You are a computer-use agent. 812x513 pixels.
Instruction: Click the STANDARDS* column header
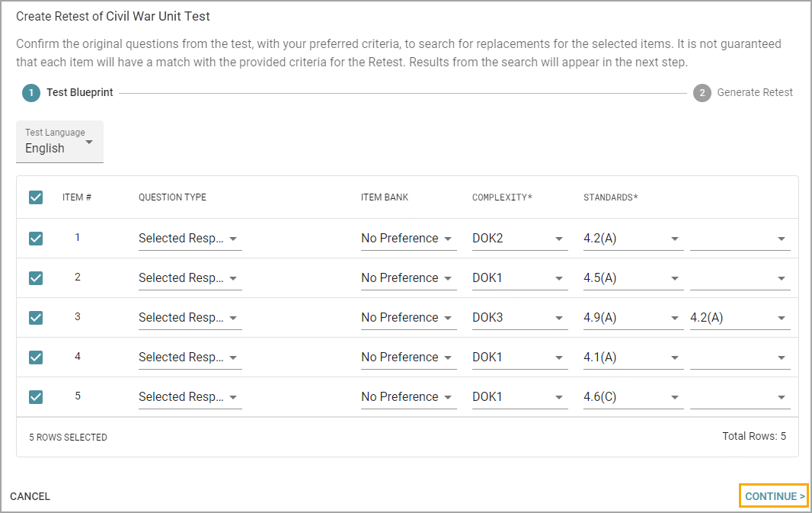click(611, 197)
